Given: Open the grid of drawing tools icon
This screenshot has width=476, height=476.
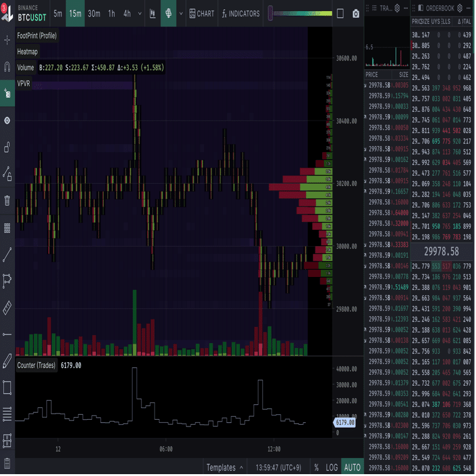Looking at the screenshot, I should coord(7,227).
